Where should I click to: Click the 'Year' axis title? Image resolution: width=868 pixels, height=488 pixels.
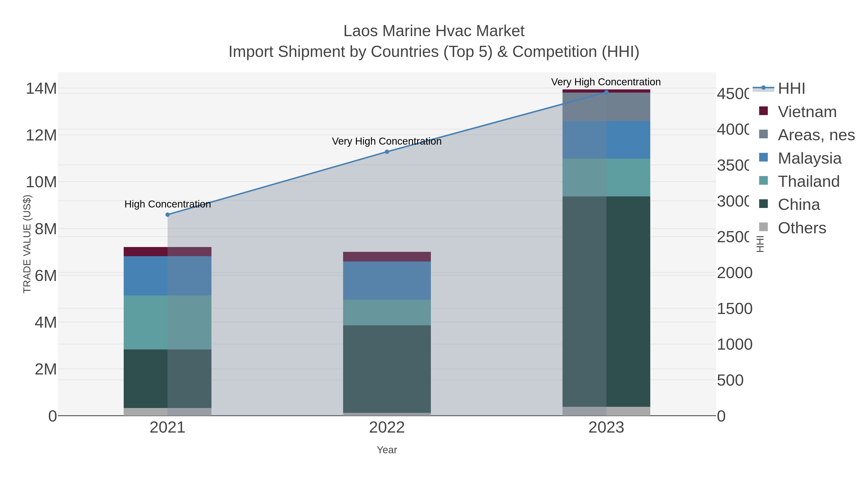(387, 450)
